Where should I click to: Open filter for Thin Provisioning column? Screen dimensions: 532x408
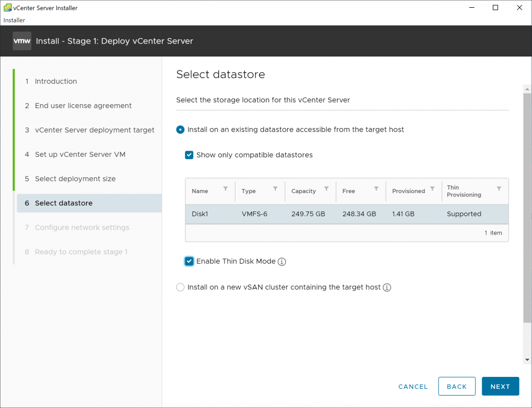499,189
